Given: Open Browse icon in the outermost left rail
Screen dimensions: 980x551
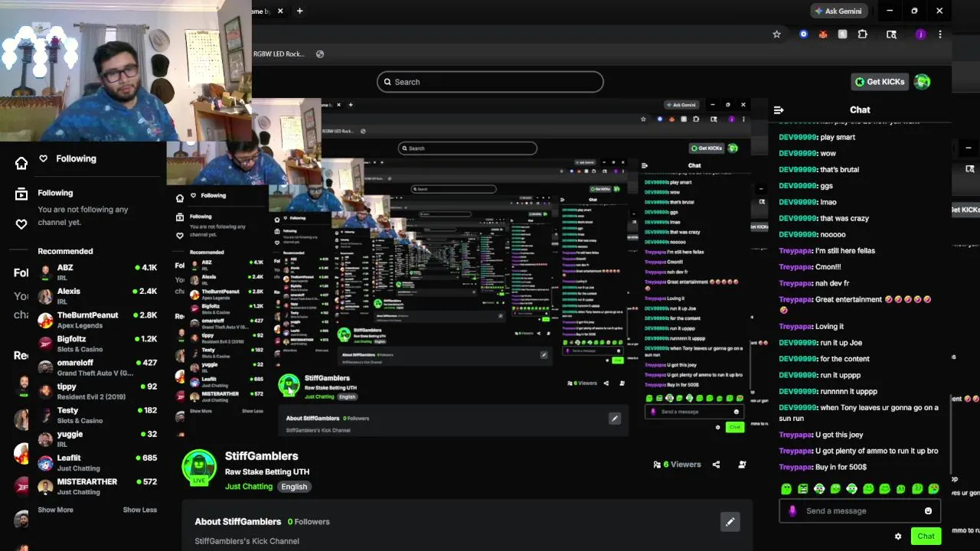Looking at the screenshot, I should [21, 194].
